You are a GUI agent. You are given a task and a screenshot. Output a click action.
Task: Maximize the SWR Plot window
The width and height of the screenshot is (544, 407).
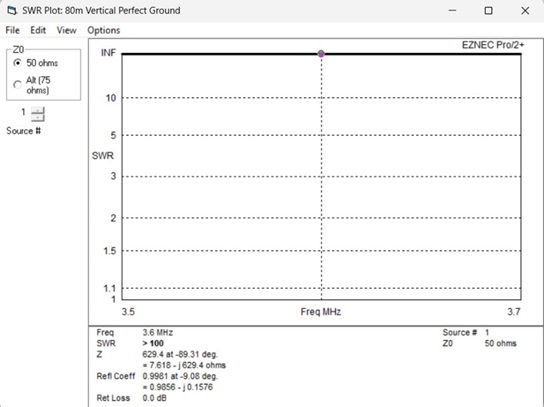[x=488, y=11]
